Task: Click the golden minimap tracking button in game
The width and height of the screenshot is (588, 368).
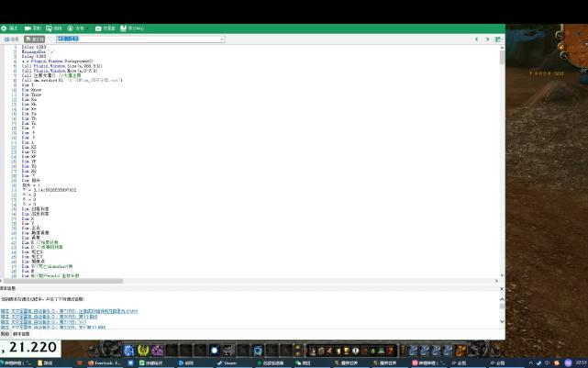Action: (561, 47)
